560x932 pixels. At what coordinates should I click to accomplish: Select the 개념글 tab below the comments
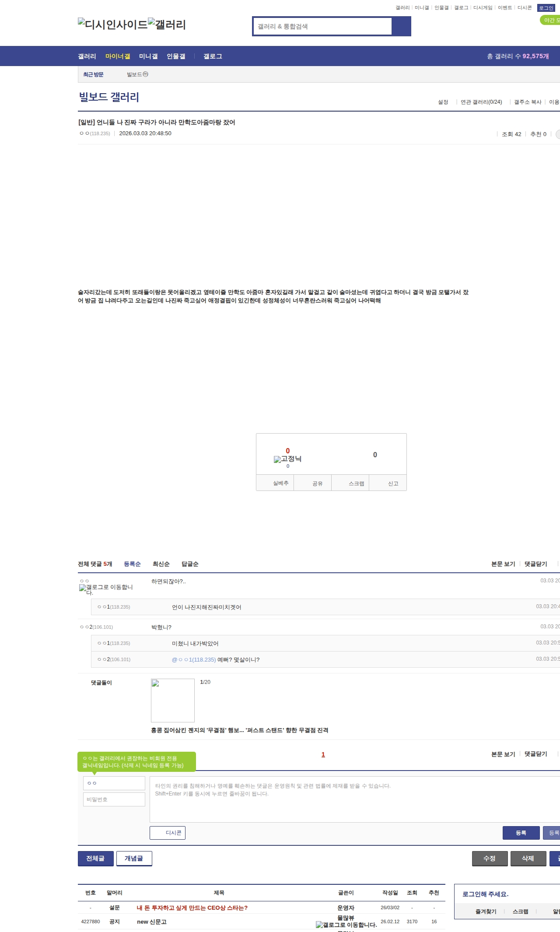(x=134, y=858)
